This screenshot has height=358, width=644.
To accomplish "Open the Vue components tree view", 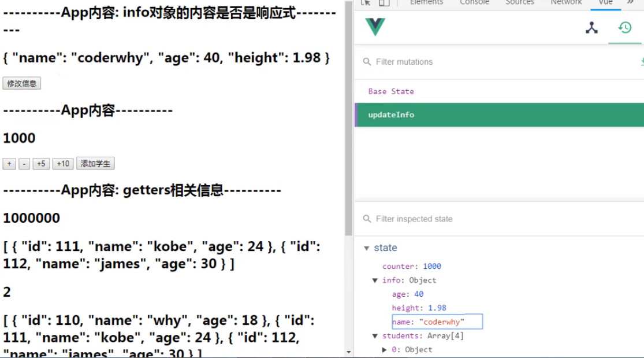I will pos(591,28).
